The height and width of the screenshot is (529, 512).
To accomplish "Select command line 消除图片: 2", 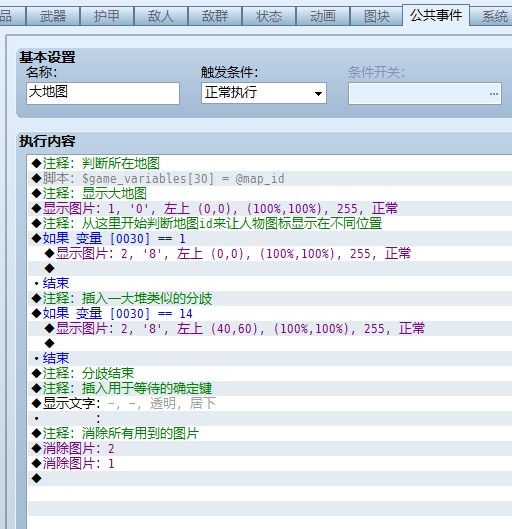I will click(270, 448).
